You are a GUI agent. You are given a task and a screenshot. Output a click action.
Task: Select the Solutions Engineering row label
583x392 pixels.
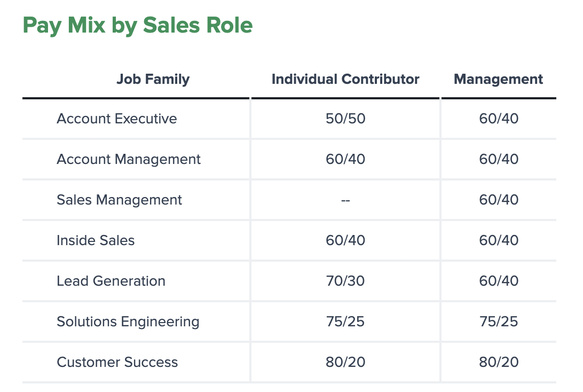[x=128, y=322]
